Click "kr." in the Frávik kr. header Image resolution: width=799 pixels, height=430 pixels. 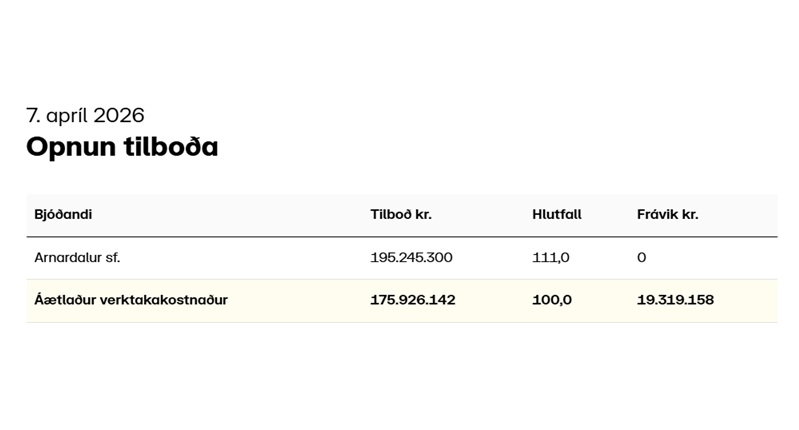tap(690, 214)
